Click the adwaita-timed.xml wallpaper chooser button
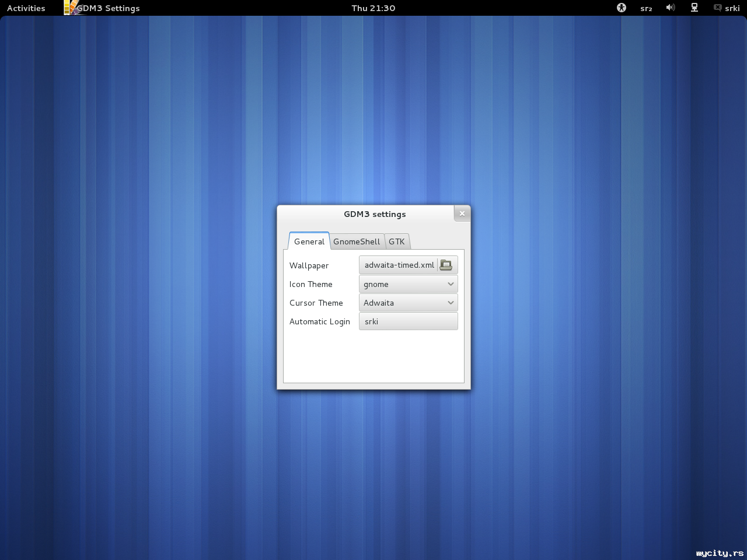The height and width of the screenshot is (560, 747). [x=409, y=265]
